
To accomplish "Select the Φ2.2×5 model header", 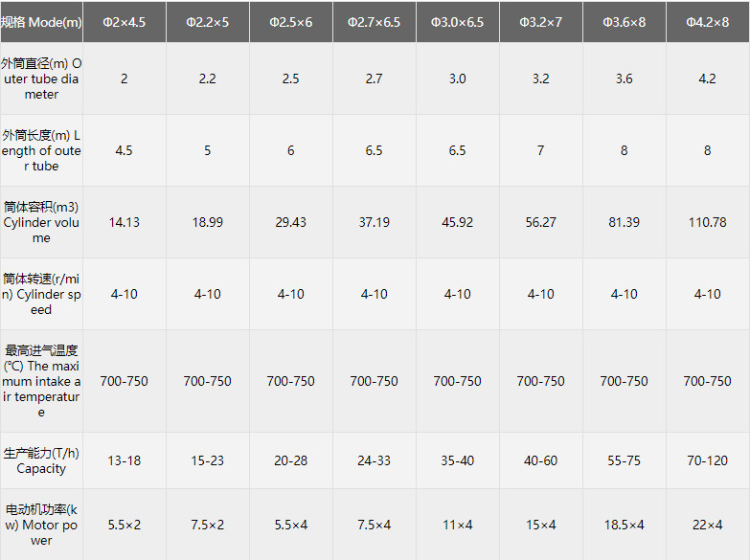I will click(x=208, y=21).
